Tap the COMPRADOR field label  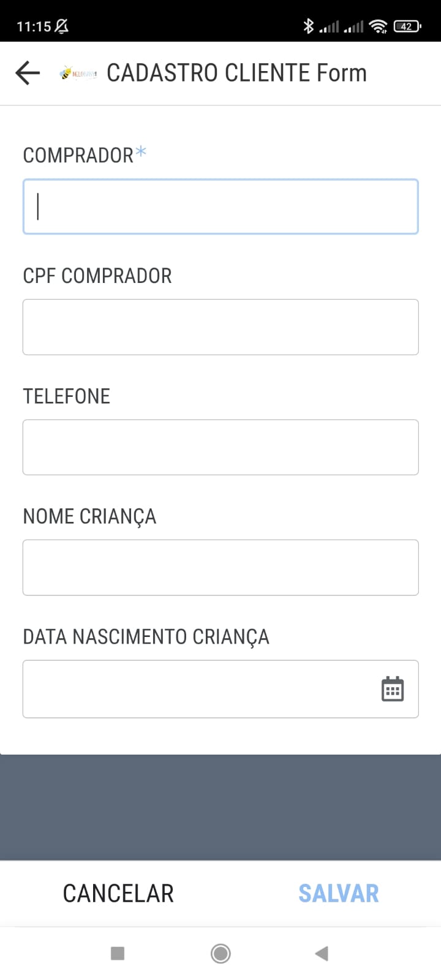pos(78,156)
